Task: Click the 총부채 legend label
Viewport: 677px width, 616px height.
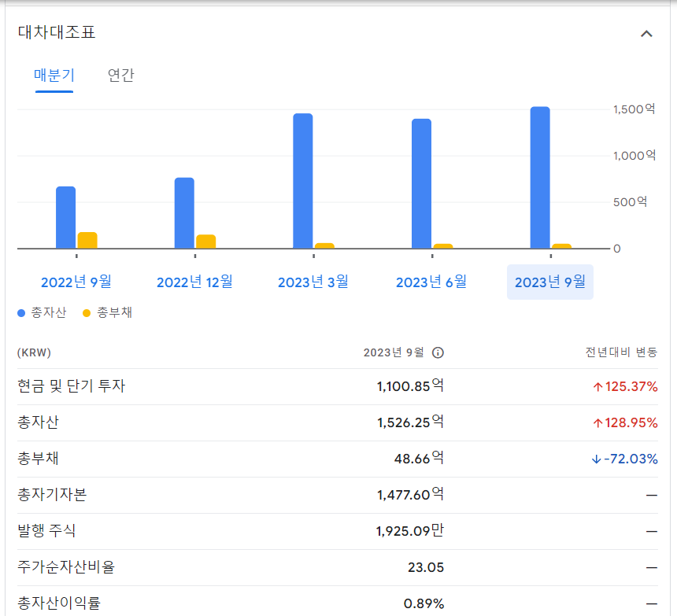Action: 114,313
